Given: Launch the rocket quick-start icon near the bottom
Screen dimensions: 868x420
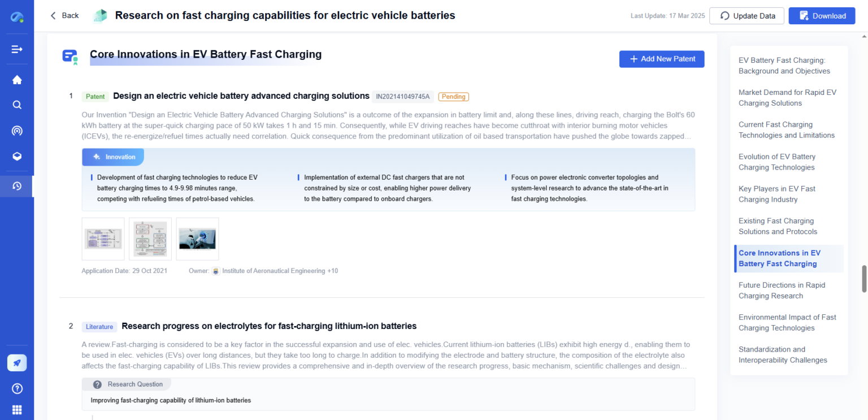Looking at the screenshot, I should (17, 362).
